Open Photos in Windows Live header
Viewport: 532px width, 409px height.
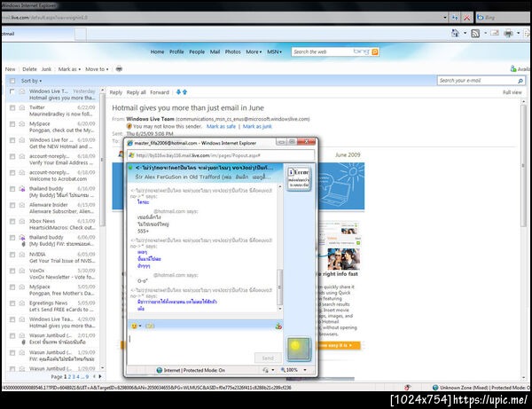point(232,52)
